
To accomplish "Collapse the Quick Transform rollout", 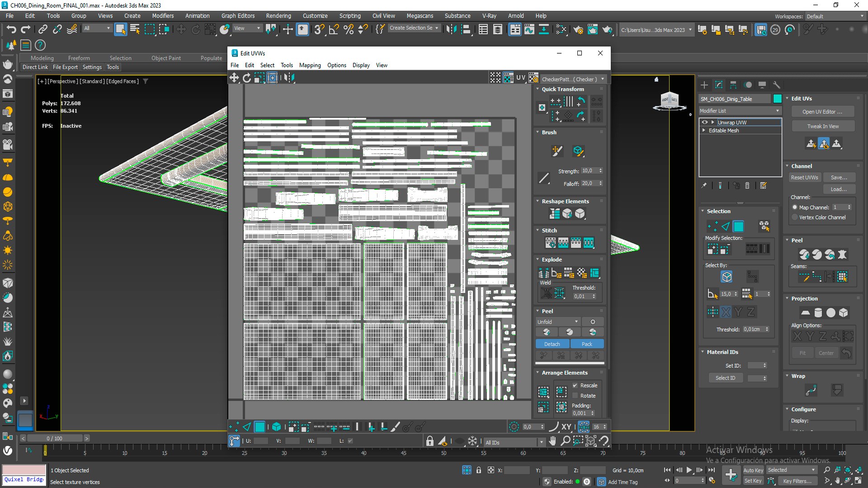I will tap(538, 89).
